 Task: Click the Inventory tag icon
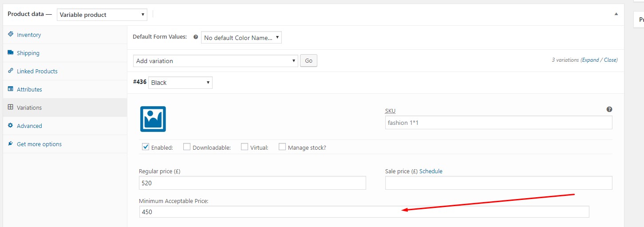(11, 34)
